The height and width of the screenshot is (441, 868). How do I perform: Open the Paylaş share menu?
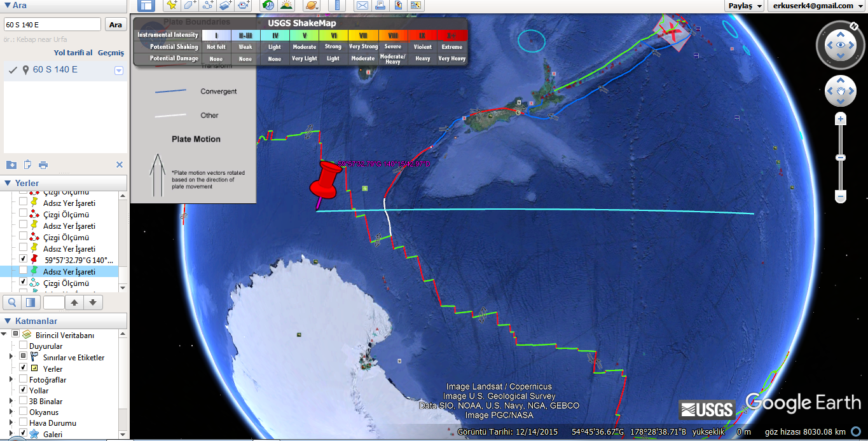click(745, 6)
